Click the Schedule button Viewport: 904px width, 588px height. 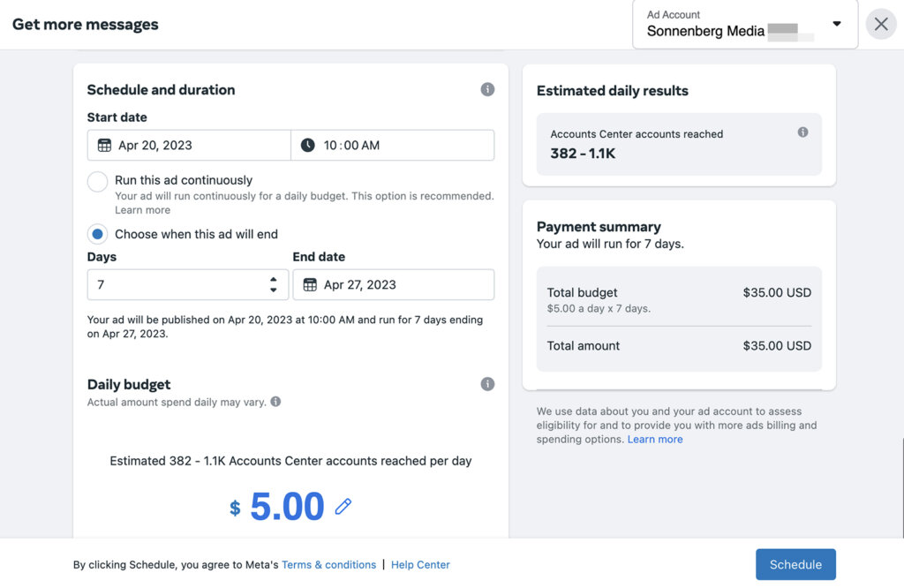point(795,564)
